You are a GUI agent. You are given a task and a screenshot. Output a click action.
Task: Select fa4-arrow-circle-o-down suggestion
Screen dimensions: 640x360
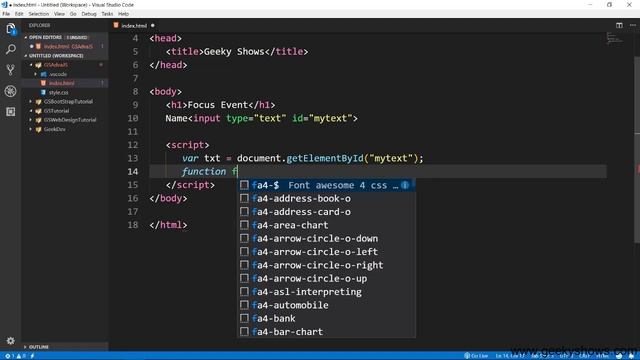pos(327,238)
